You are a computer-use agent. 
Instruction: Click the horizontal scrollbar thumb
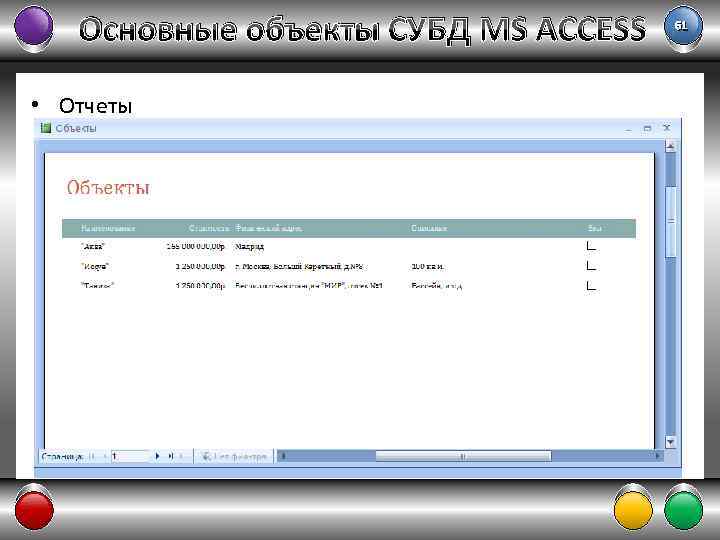coord(463,456)
